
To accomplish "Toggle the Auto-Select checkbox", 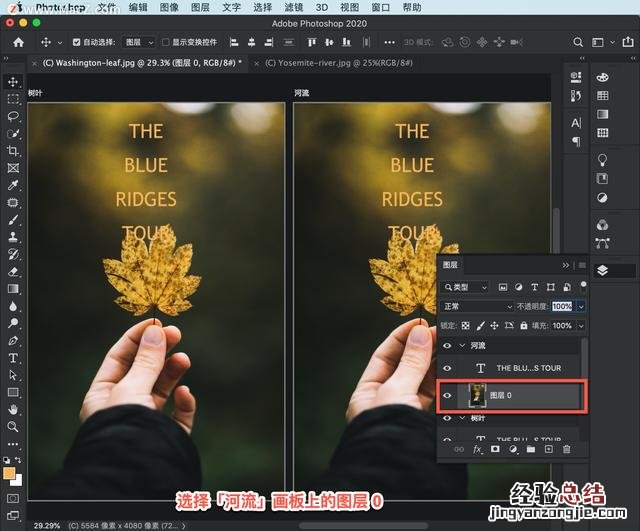I will tap(76, 42).
